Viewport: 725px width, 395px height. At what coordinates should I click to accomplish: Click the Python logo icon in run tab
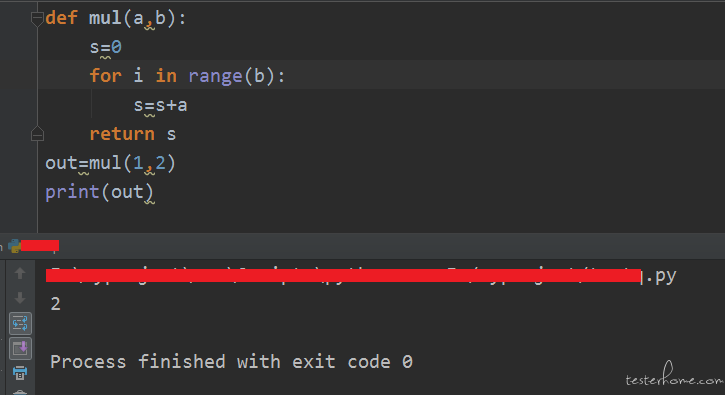[15, 246]
